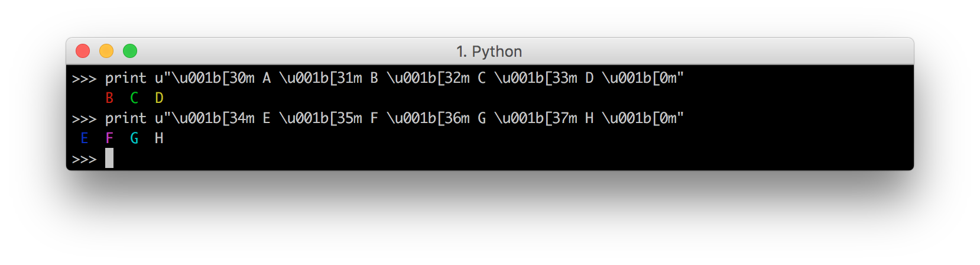Click 'print' in the second command
Screen dimensions: 980x265
125,118
